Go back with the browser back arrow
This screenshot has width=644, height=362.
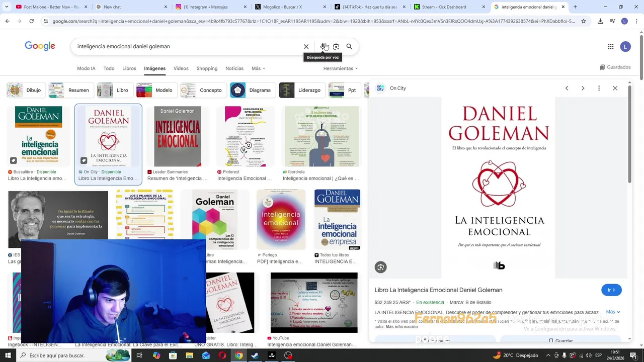(x=7, y=21)
